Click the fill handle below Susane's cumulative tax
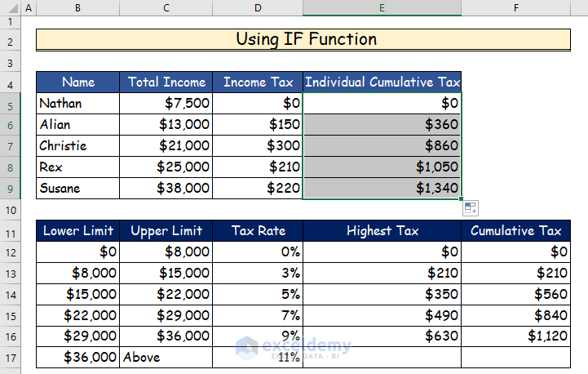This screenshot has height=374, width=588. tap(462, 199)
